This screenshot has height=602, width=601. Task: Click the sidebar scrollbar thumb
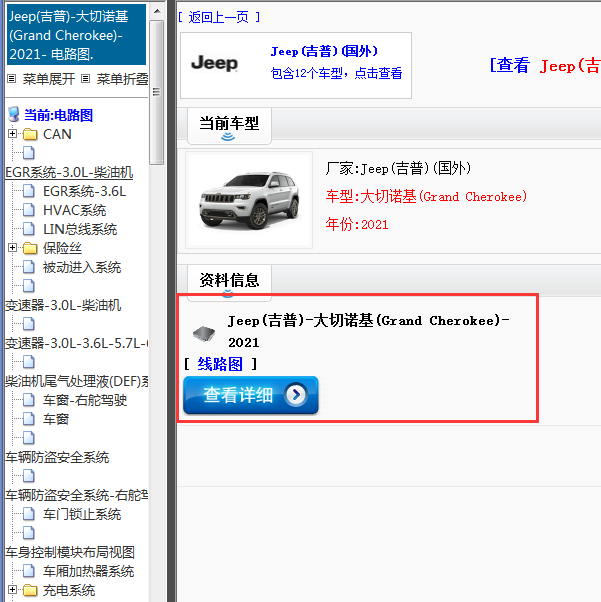coord(157,92)
